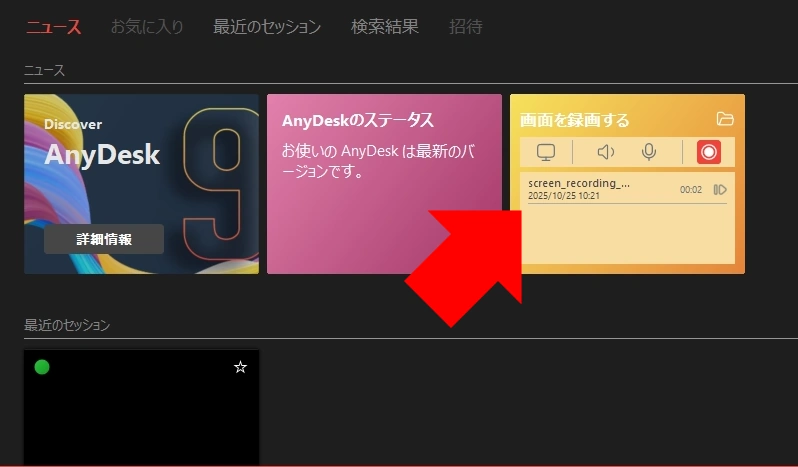Screen dimensions: 798x467
Task: Open the recent session thumbnail
Action: pyautogui.click(x=141, y=407)
